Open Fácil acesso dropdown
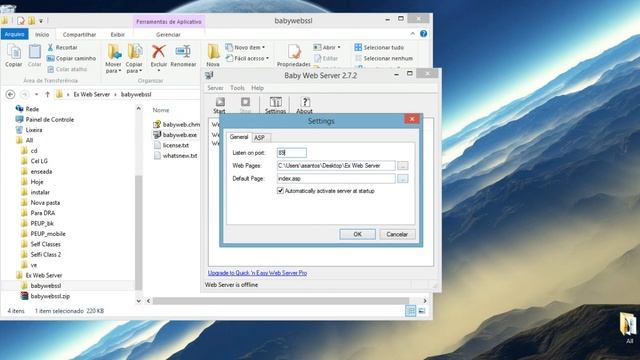Image resolution: width=640 pixels, height=360 pixels. pyautogui.click(x=247, y=58)
